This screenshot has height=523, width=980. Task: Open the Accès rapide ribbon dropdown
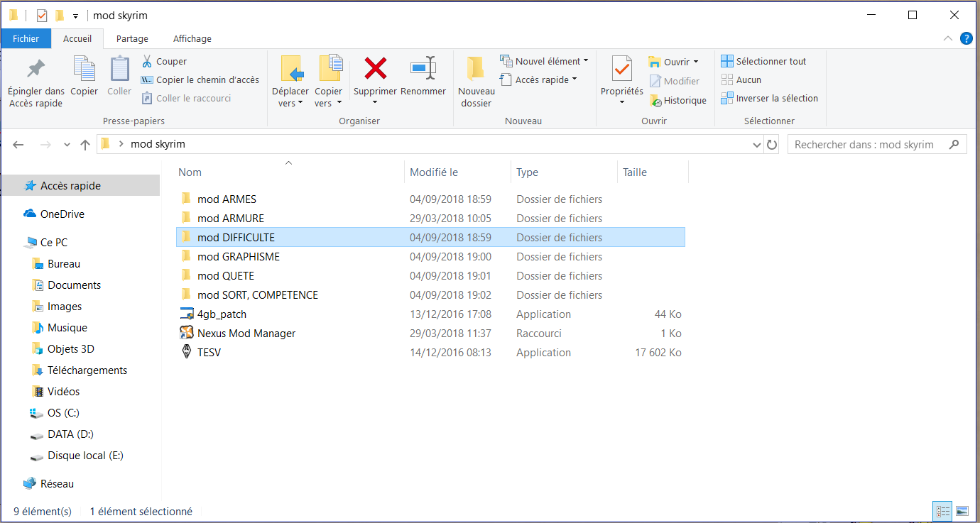coord(539,80)
